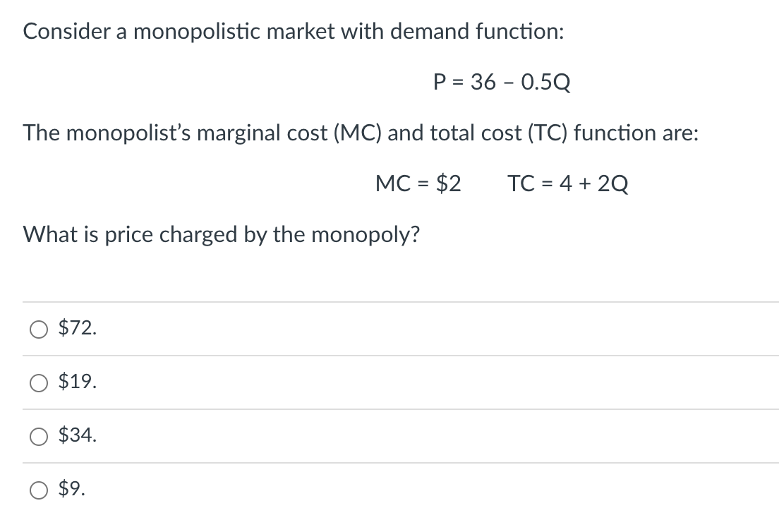Click the marginal cost description line

[x=359, y=133]
